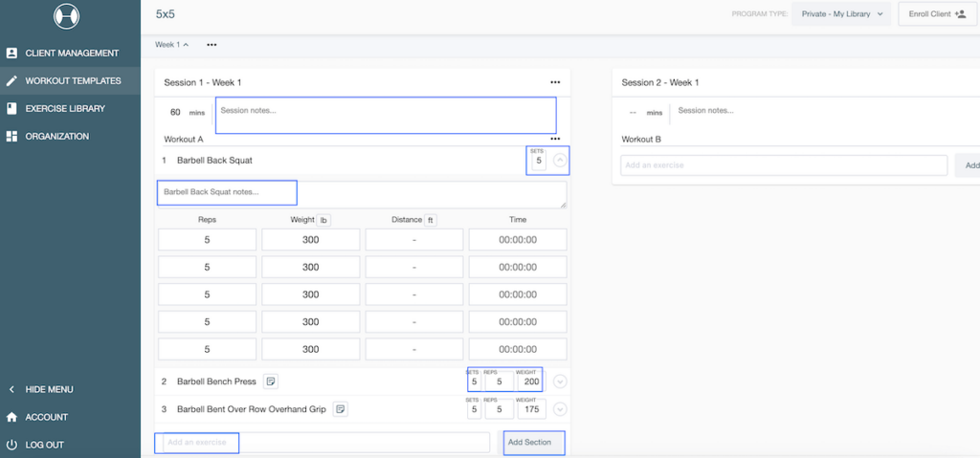This screenshot has width=980, height=458.
Task: Open Session 2 three-dot options menu
Action: (971, 83)
